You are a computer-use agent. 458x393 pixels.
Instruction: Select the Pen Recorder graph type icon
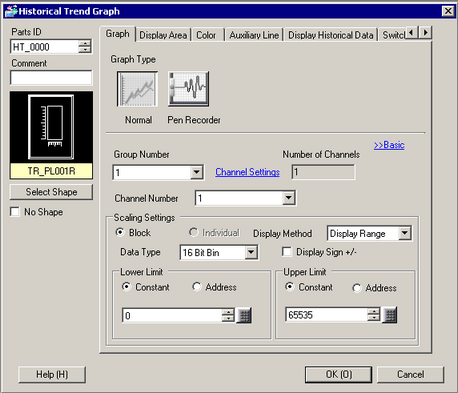189,89
